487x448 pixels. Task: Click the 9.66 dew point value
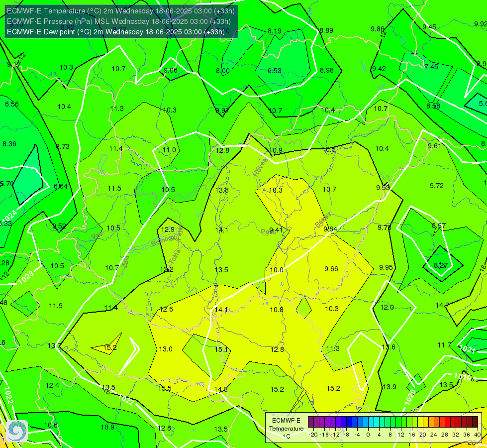click(x=331, y=269)
